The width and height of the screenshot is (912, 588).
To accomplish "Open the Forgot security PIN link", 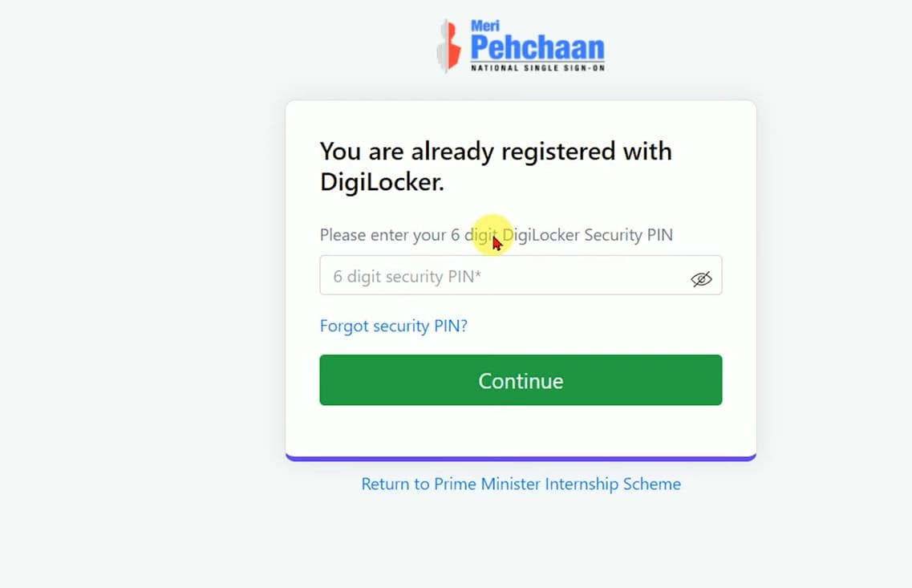I will pyautogui.click(x=393, y=326).
